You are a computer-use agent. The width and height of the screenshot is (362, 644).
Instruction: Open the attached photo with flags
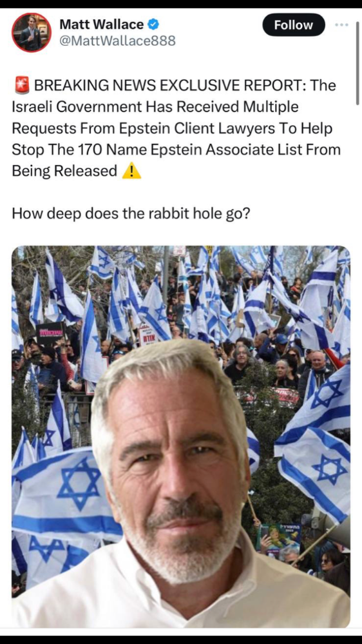tap(181, 436)
